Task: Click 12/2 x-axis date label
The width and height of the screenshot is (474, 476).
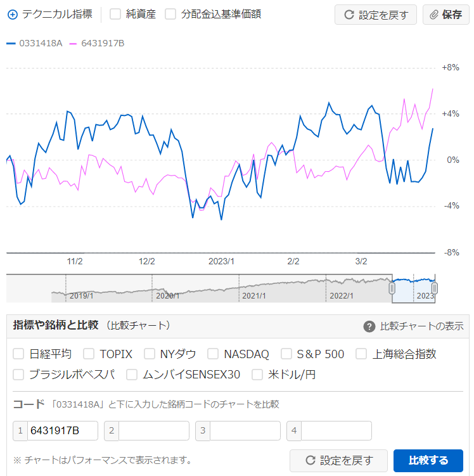Action: coord(147,261)
